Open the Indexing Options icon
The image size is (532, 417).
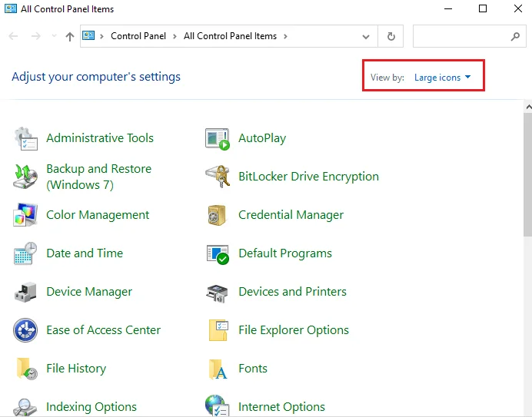tap(25, 407)
